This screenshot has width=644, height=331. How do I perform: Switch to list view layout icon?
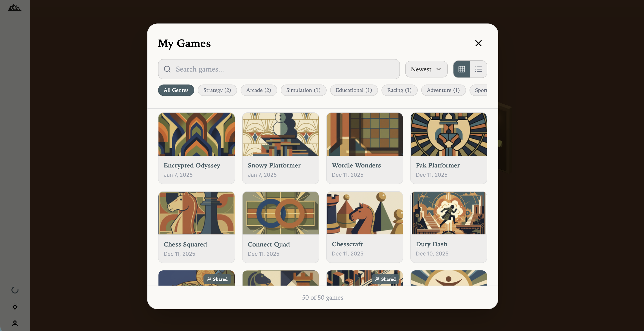[478, 69]
